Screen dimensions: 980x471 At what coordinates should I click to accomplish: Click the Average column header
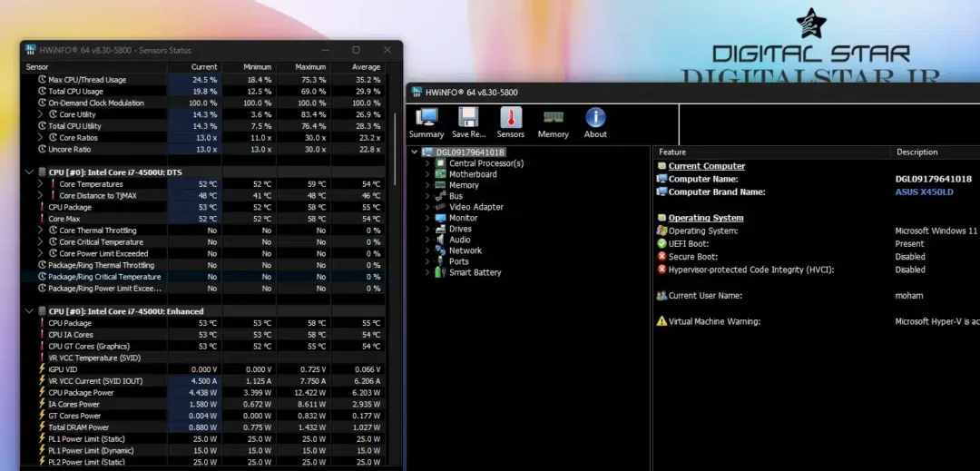(364, 67)
